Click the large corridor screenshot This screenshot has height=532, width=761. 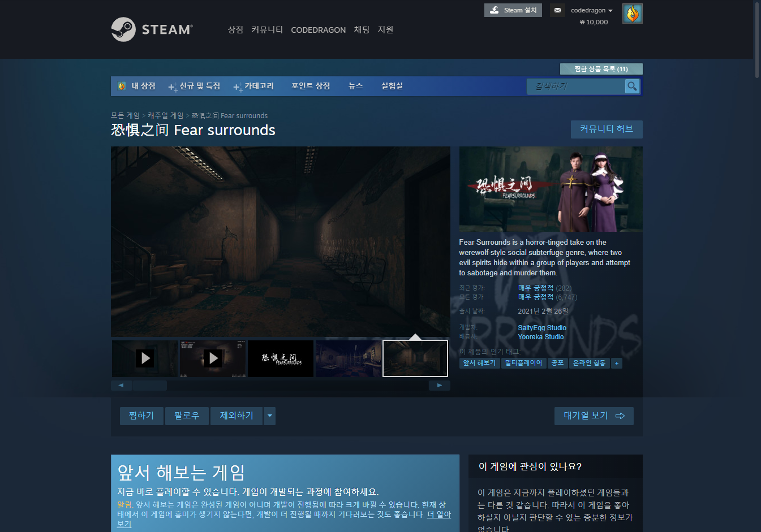(x=281, y=242)
